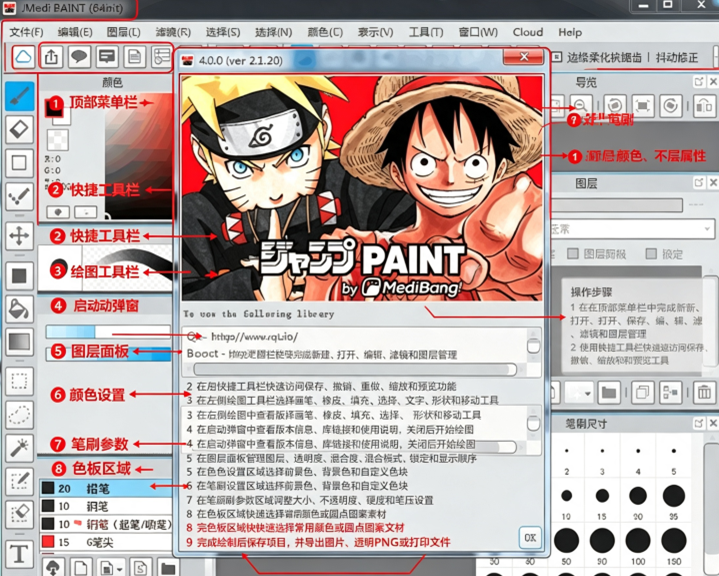
Task: Select the 15 G笔尖 brush row
Action: click(105, 543)
